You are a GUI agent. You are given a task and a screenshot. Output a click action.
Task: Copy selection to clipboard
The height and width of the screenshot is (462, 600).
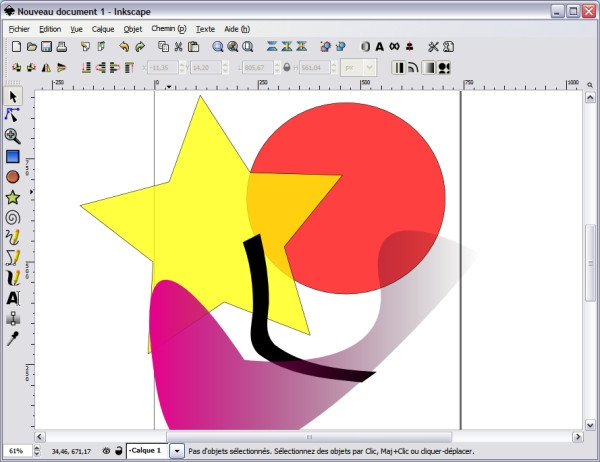click(x=163, y=47)
